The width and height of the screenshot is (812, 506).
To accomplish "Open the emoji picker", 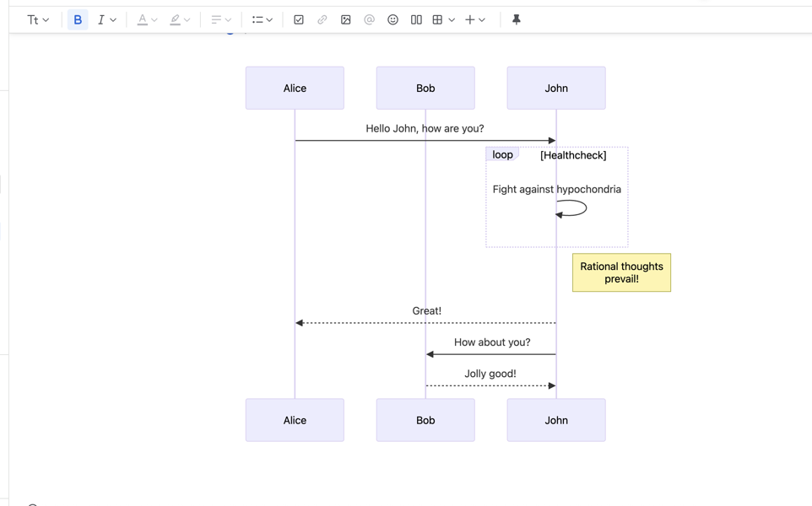I will click(x=392, y=19).
